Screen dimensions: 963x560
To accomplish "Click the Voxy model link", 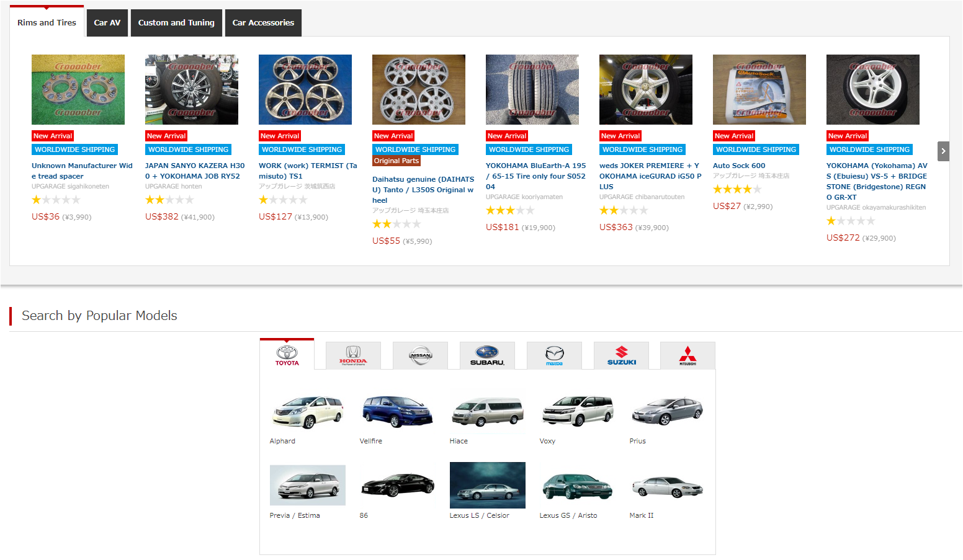I will (547, 441).
